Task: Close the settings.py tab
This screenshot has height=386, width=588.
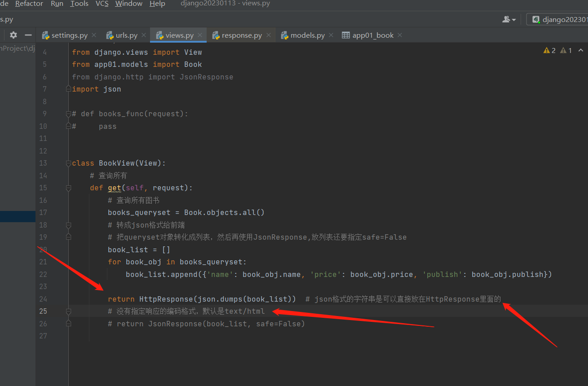Action: pyautogui.click(x=94, y=35)
